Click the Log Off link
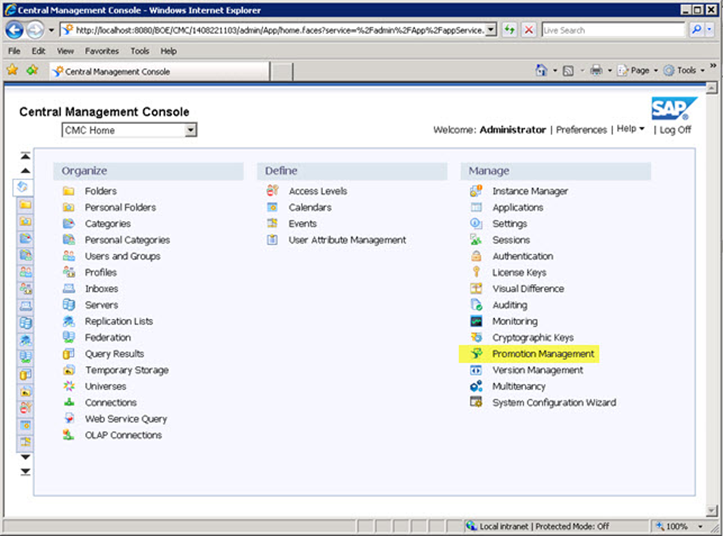The width and height of the screenshot is (723, 536). (x=675, y=130)
